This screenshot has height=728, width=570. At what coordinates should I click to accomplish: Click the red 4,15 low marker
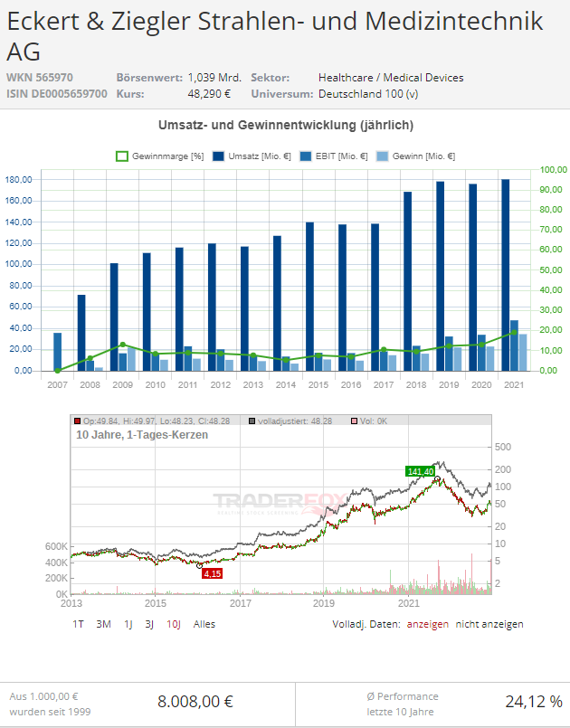(x=213, y=574)
